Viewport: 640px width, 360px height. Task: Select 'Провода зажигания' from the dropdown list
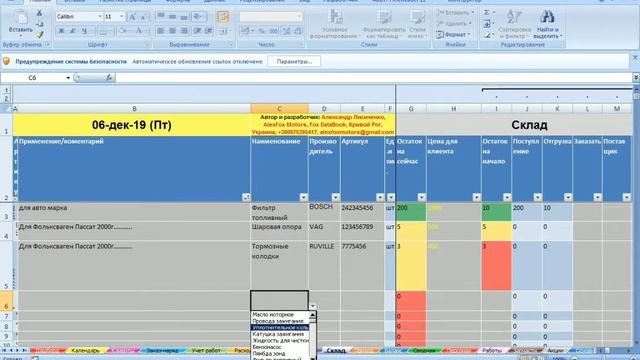click(x=280, y=321)
